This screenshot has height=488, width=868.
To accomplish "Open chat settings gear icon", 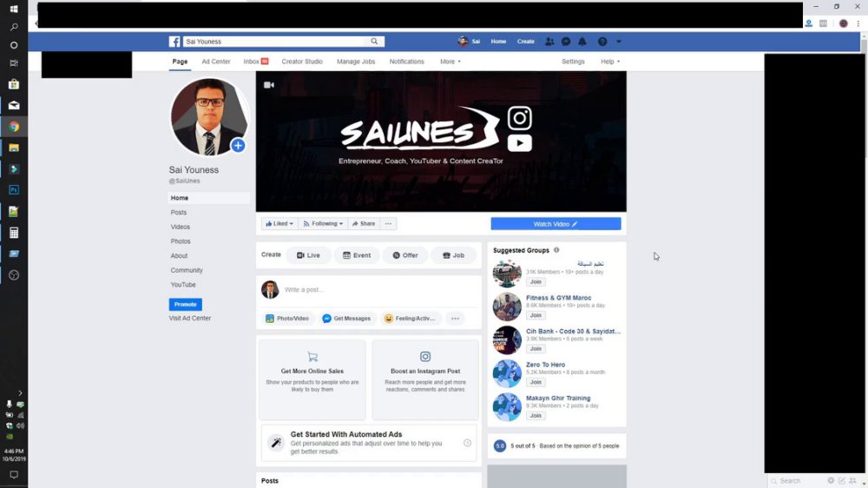I will click(831, 481).
